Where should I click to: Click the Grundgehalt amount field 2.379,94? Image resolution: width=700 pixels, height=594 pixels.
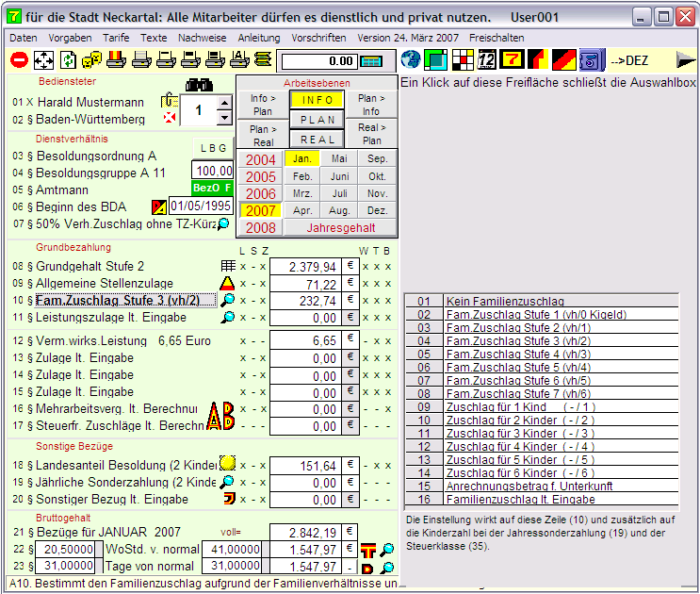[306, 267]
